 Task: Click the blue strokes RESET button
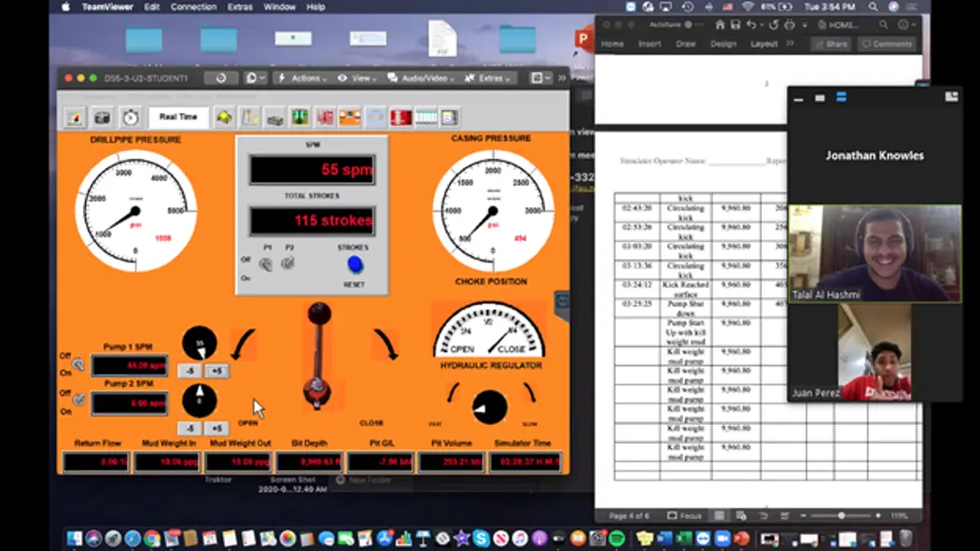coord(355,265)
